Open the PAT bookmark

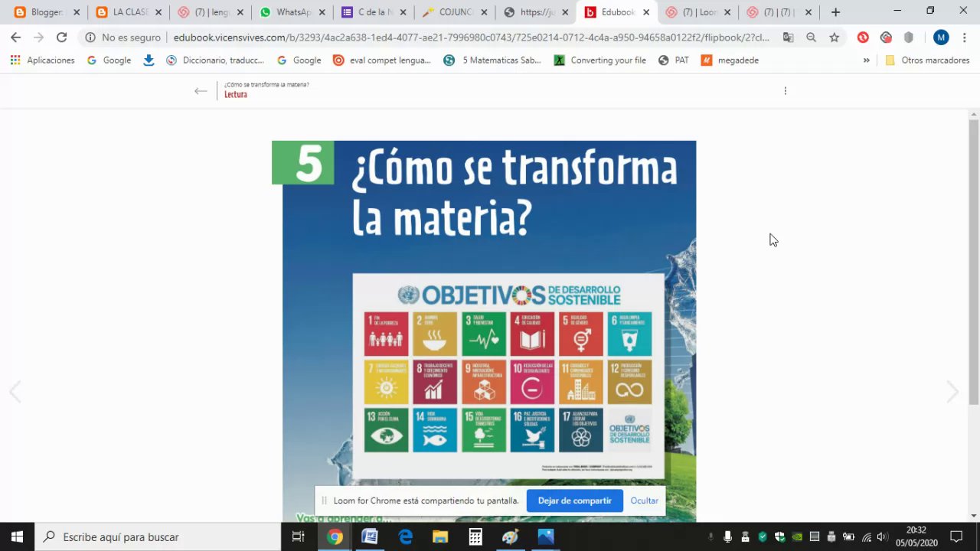674,60
